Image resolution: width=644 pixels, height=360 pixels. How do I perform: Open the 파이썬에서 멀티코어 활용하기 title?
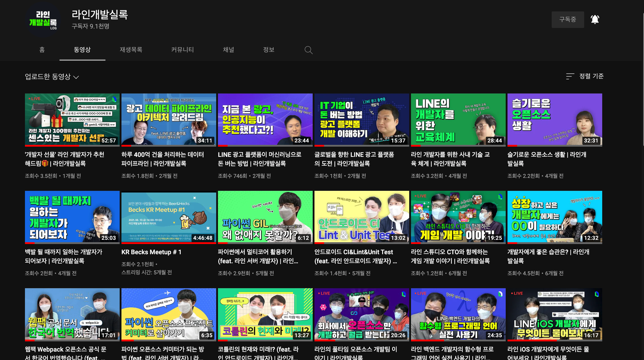(x=258, y=256)
